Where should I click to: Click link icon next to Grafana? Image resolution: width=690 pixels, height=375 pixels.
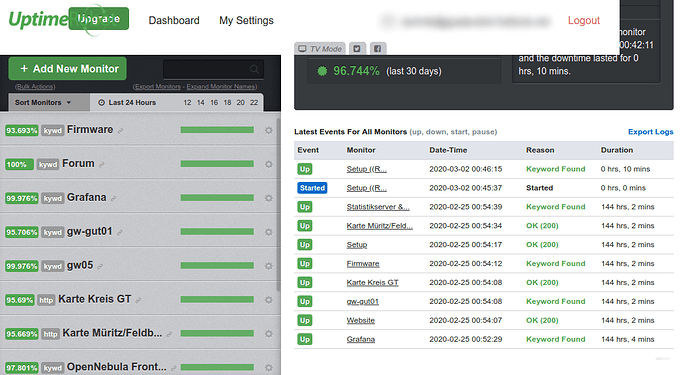click(114, 199)
